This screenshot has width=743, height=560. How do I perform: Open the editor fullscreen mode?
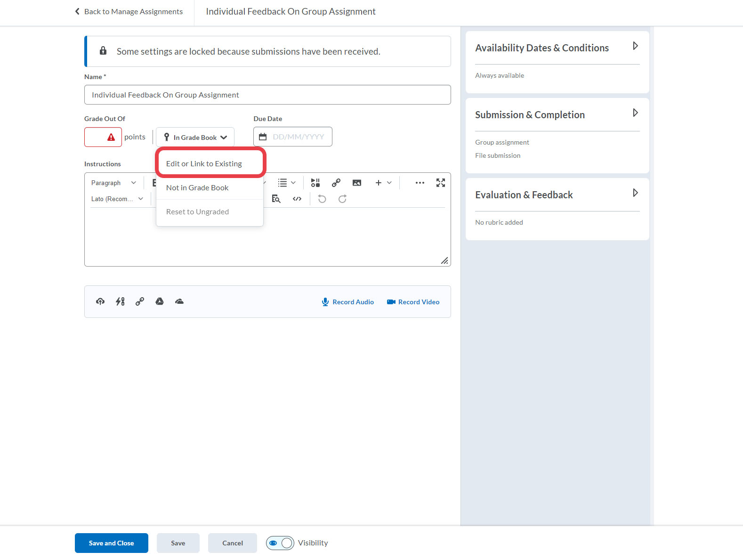point(440,183)
